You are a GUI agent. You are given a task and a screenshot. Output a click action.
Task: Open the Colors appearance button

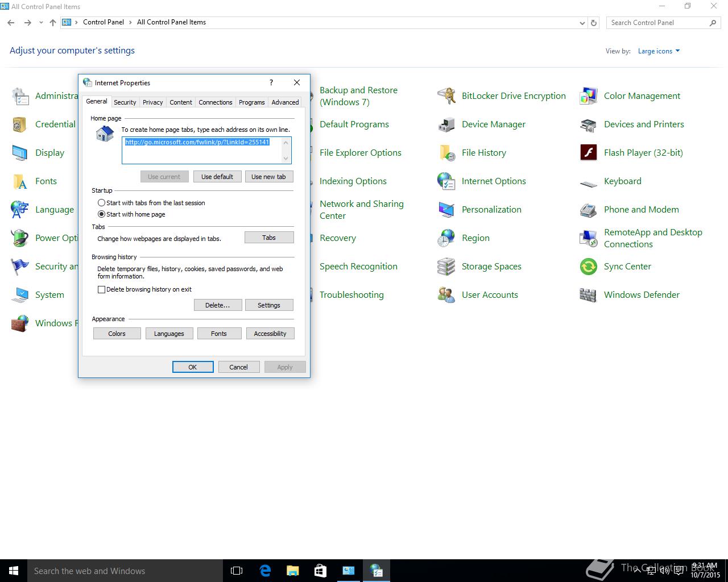tap(117, 334)
